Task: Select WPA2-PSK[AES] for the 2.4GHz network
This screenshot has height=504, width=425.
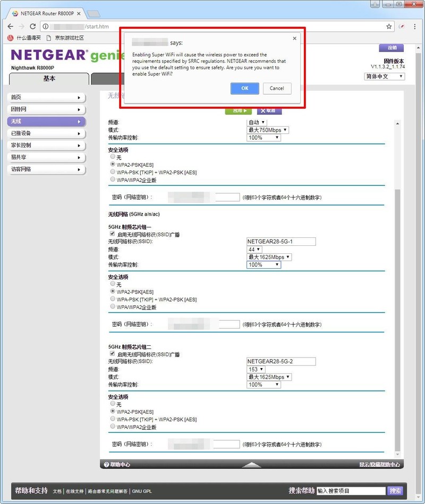Action: (x=113, y=164)
